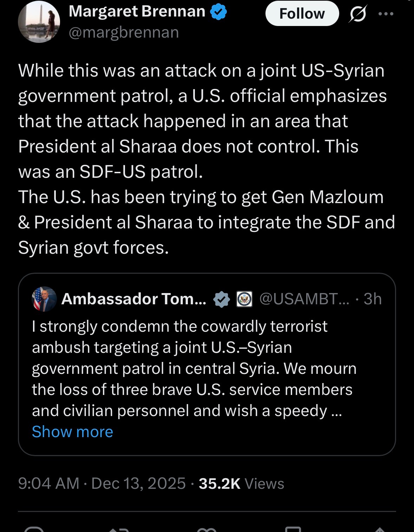The height and width of the screenshot is (532, 414).
Task: Open Ambassador Tom's avatar in quoted post
Action: [44, 299]
